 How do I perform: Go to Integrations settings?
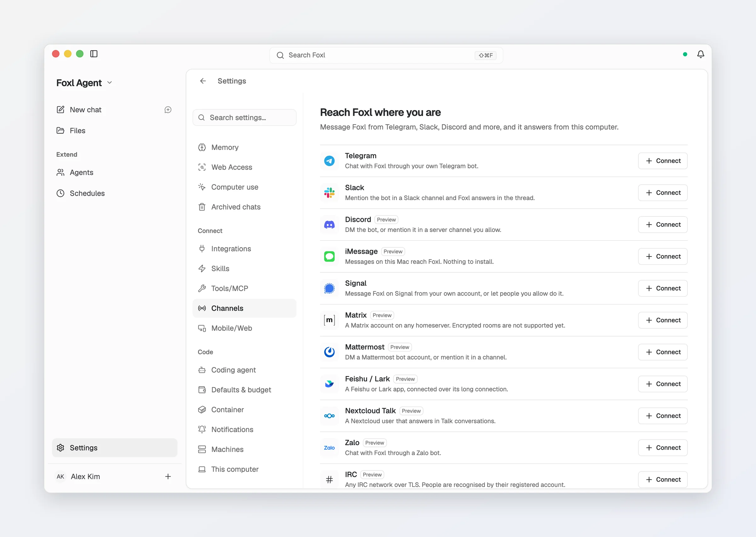click(244, 249)
